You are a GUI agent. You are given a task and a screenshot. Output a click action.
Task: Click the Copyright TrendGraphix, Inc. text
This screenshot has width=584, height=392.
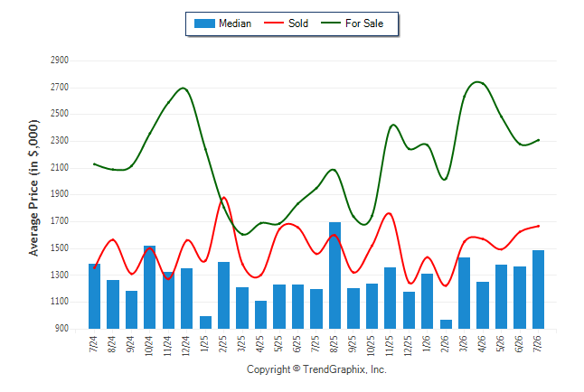tap(316, 369)
